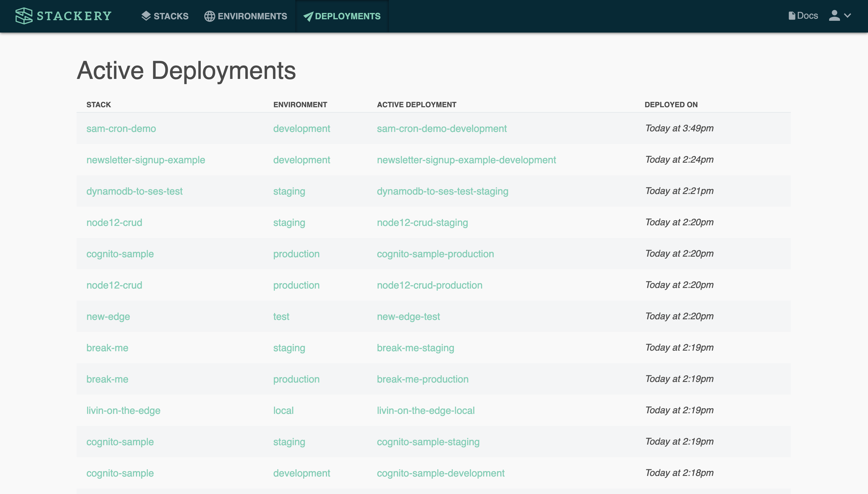Open the cognito-sample-development deployment
This screenshot has width=868, height=494.
pos(441,473)
